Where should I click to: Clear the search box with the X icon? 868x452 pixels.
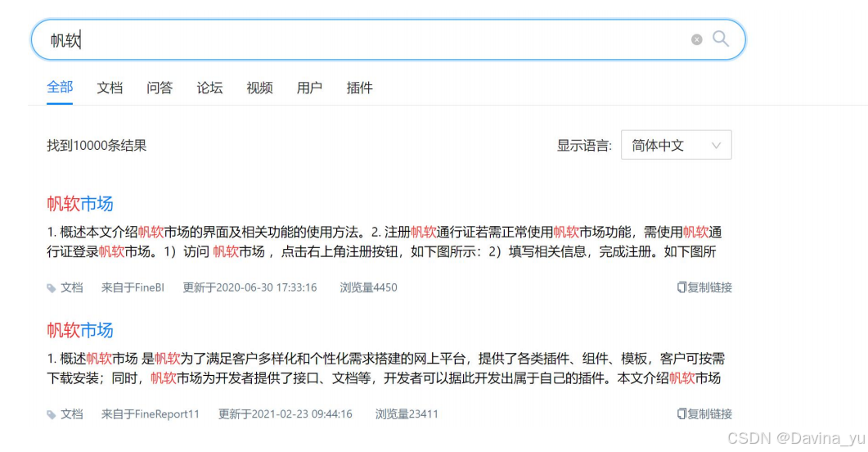[696, 39]
